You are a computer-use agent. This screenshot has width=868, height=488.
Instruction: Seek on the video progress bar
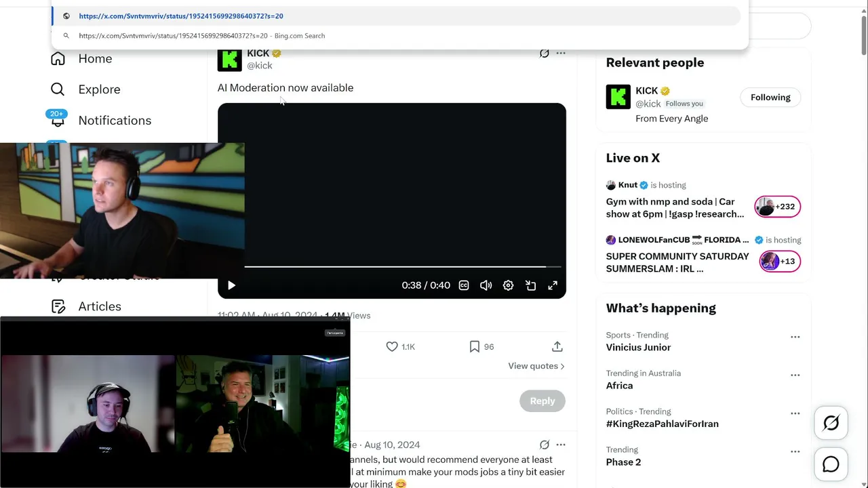point(403,267)
